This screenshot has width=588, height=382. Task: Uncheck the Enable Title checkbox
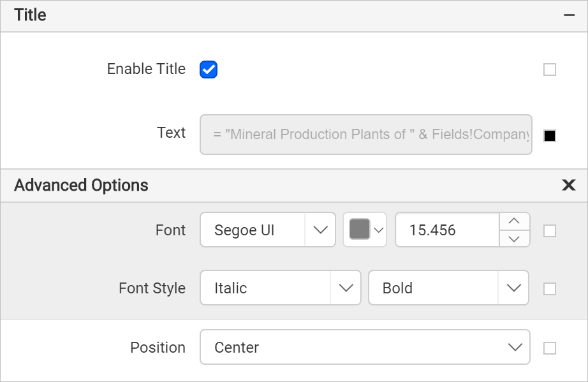(208, 69)
